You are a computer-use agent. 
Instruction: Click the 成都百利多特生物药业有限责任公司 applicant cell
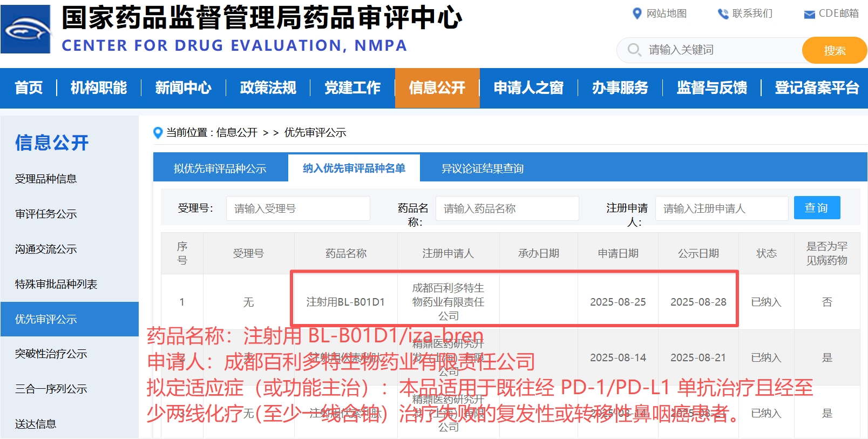click(449, 302)
